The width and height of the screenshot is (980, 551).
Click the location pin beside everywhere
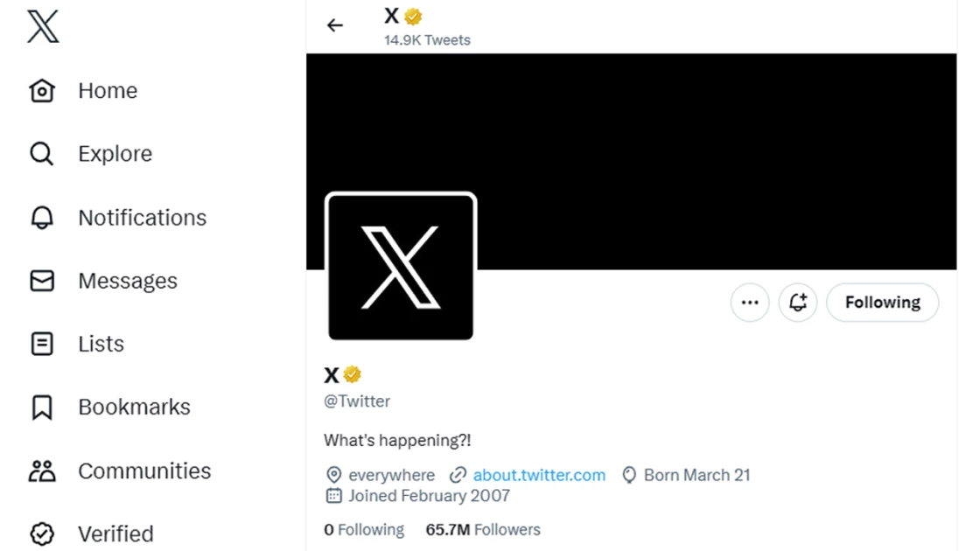pyautogui.click(x=333, y=475)
